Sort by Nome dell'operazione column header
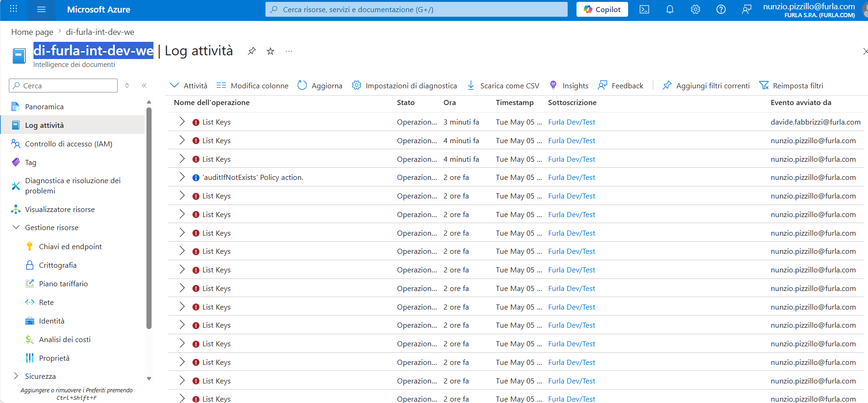Viewport: 868px width, 403px height. (212, 102)
